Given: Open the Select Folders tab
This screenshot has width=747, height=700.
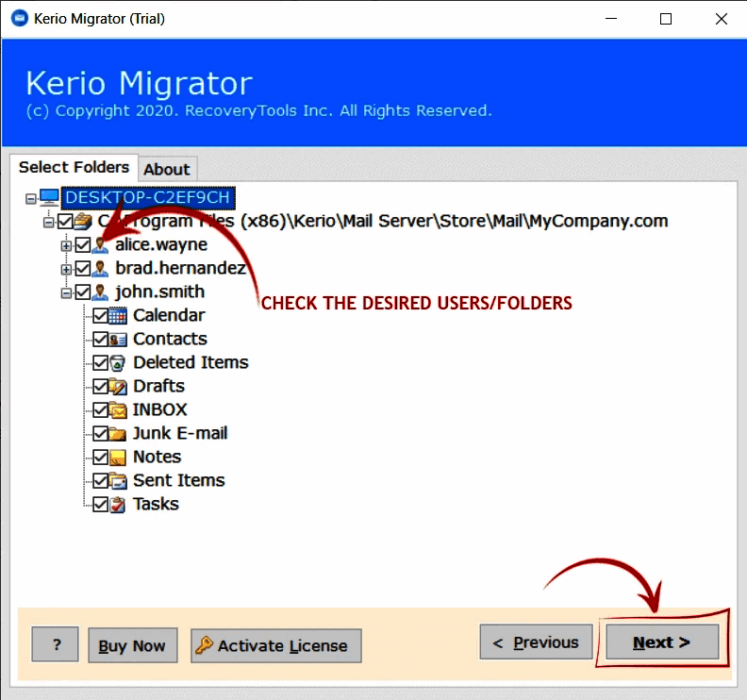Looking at the screenshot, I should [74, 167].
